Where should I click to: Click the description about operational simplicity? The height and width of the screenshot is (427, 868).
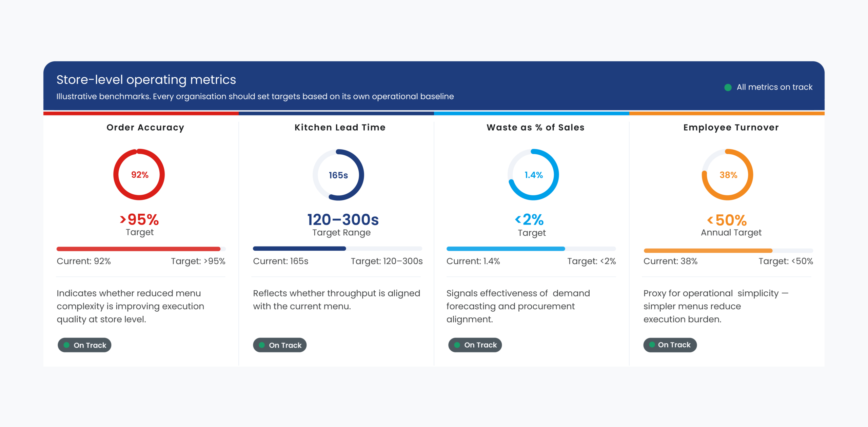coord(716,306)
